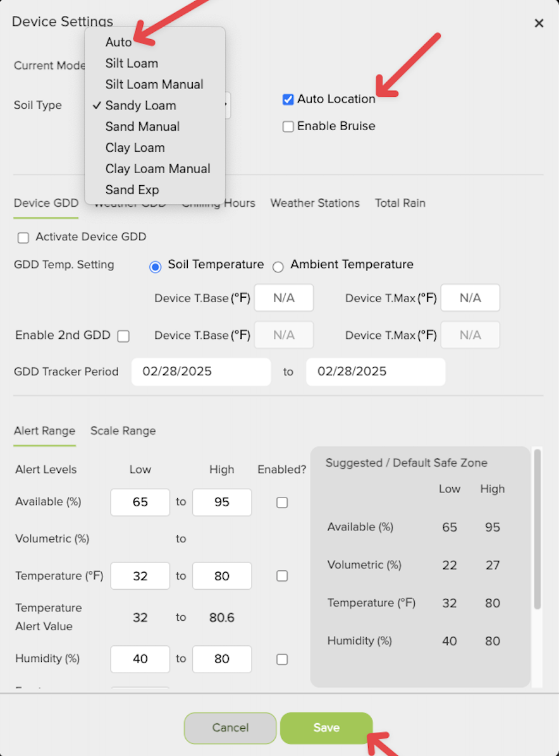
Task: Select "Auto" from the soil type menu
Action: tap(119, 42)
